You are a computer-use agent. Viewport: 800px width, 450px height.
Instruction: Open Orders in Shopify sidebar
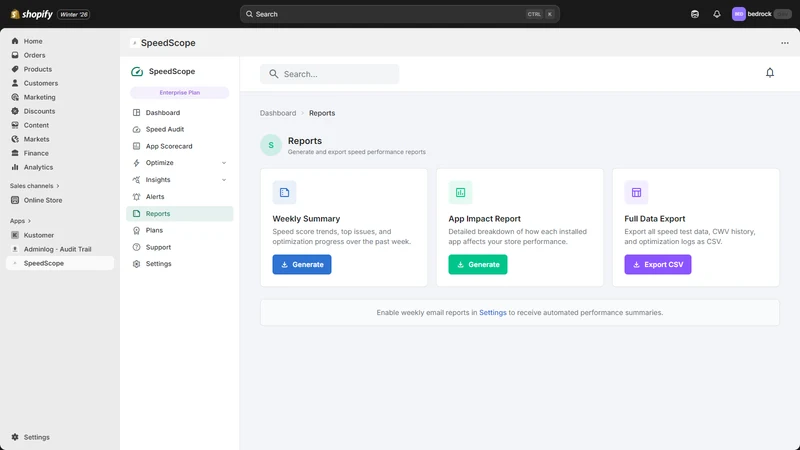pos(60,55)
